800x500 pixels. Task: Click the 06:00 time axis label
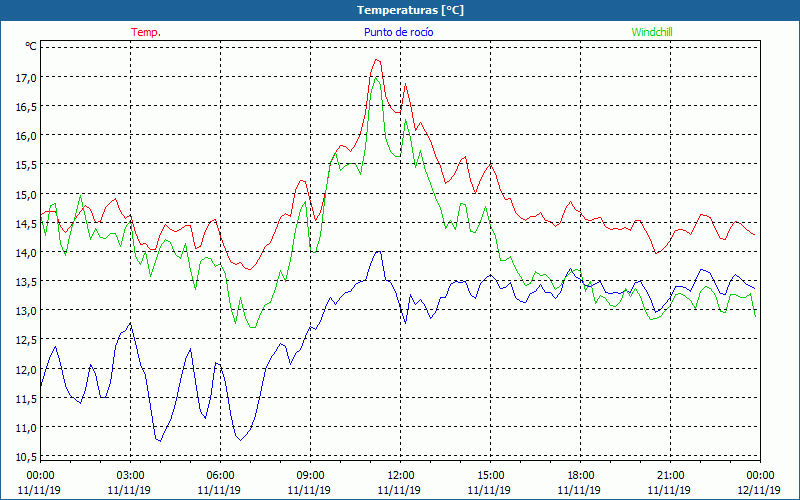coord(220,476)
